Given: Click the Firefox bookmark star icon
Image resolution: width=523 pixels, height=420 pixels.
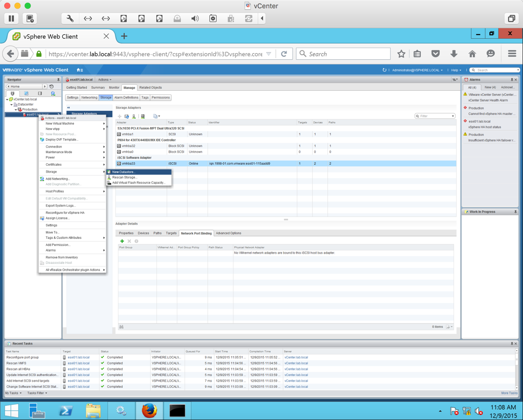Looking at the screenshot, I should point(401,54).
